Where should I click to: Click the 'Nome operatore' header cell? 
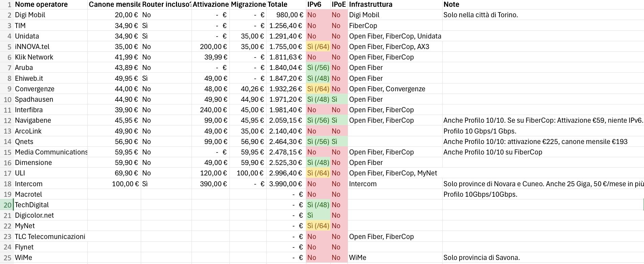pos(41,4)
